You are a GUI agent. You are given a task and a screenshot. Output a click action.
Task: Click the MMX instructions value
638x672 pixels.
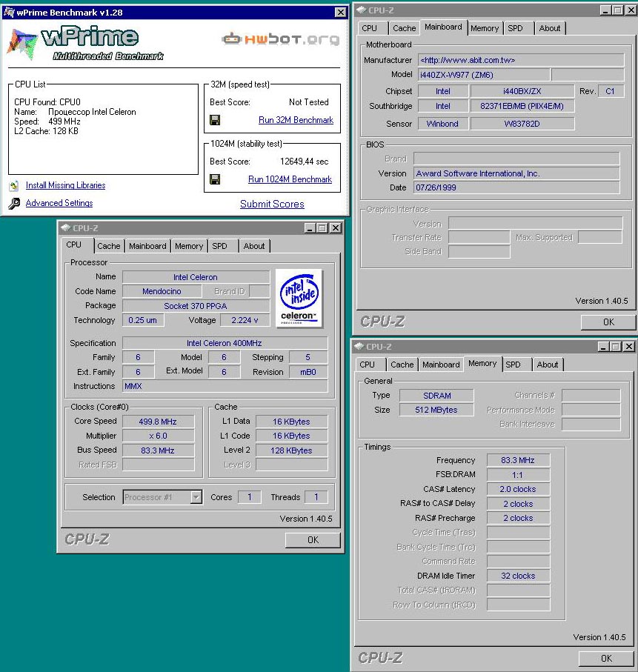coord(225,386)
